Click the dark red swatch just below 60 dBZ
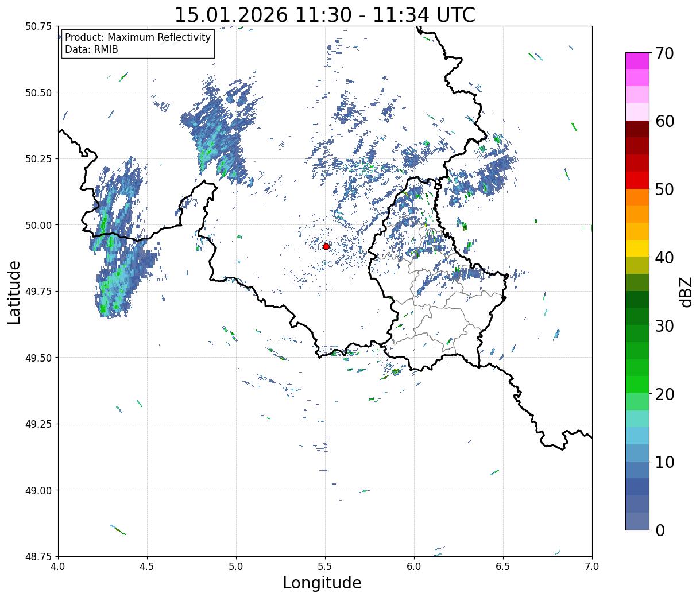Screen dimensions: 700x597 click(637, 129)
